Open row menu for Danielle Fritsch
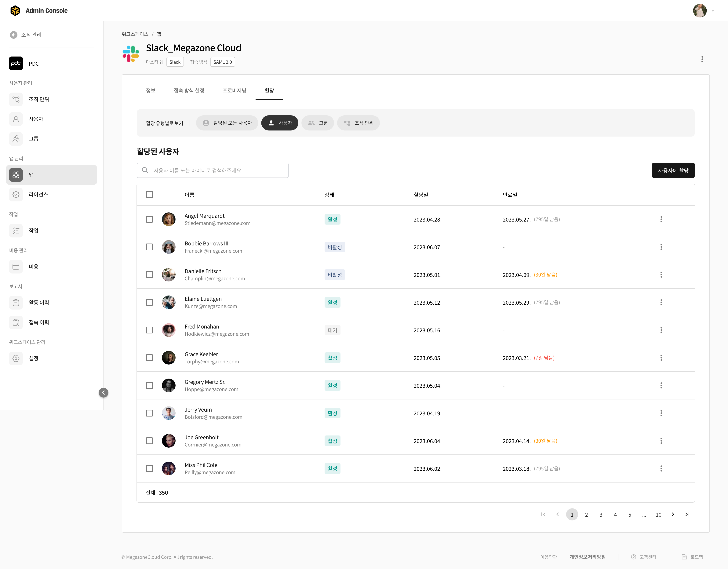The image size is (728, 569). (x=661, y=275)
